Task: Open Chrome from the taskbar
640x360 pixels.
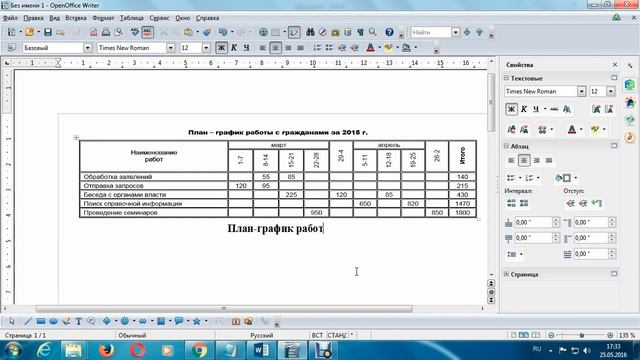Action: [x=199, y=350]
